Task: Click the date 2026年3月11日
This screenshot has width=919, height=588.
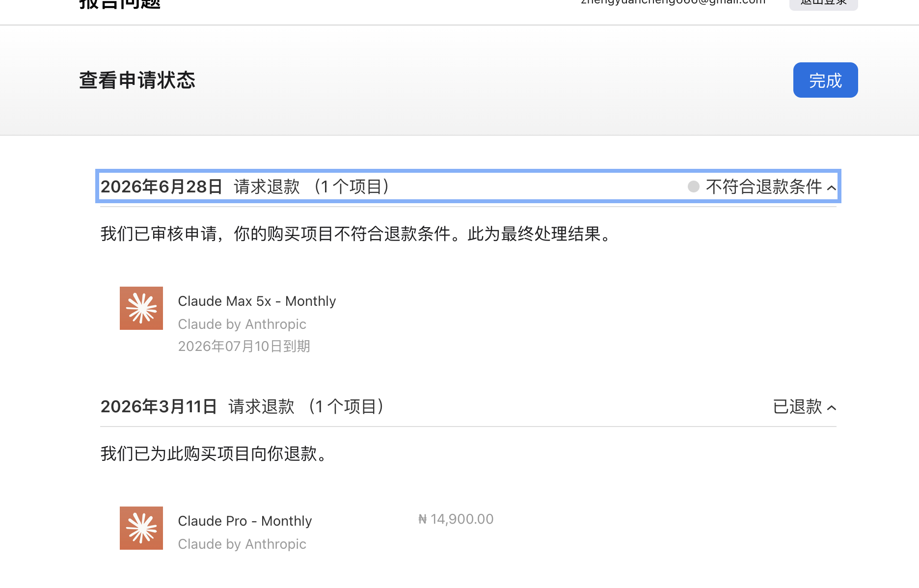Action: (159, 406)
